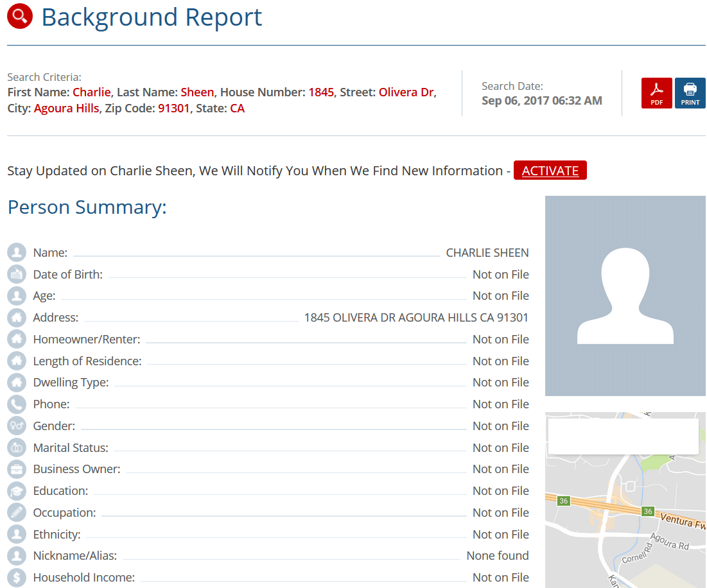The image size is (707, 588).
Task: Click the pencil icon beside Occupation
Action: pyautogui.click(x=17, y=512)
